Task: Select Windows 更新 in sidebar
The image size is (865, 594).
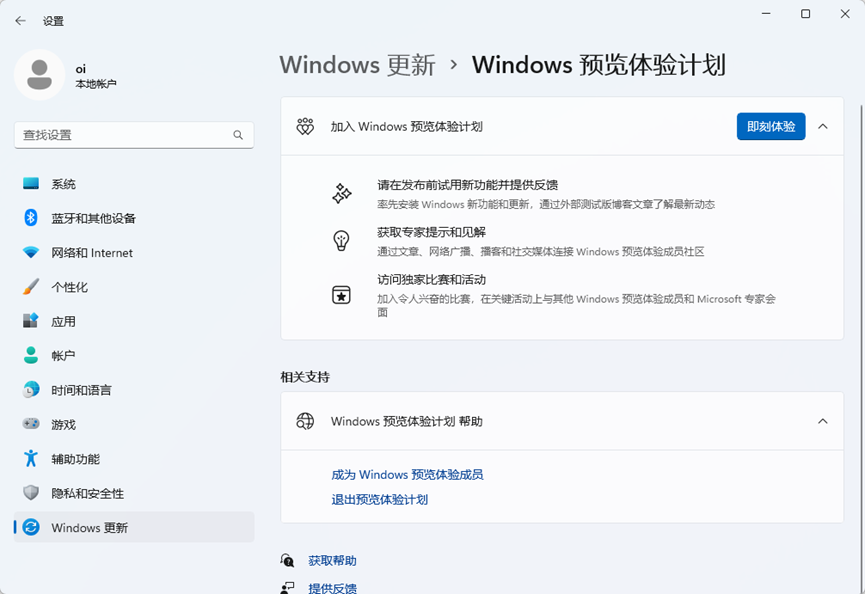Action: click(x=134, y=527)
